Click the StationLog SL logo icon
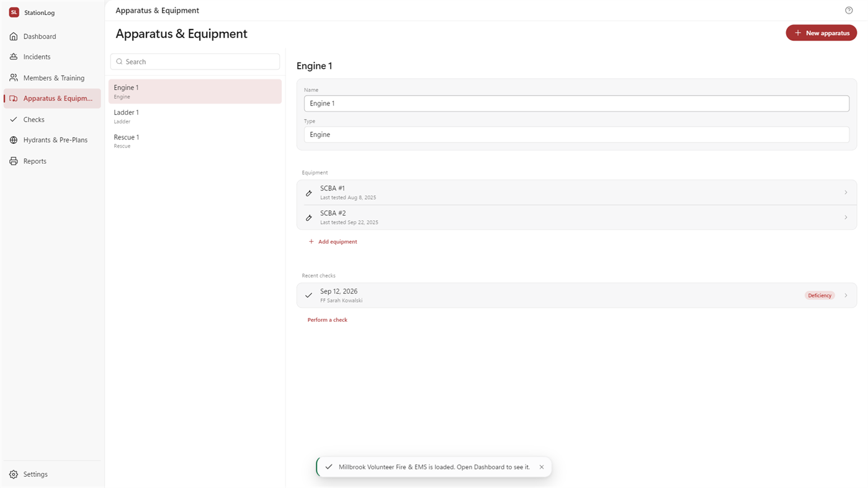 click(x=14, y=12)
